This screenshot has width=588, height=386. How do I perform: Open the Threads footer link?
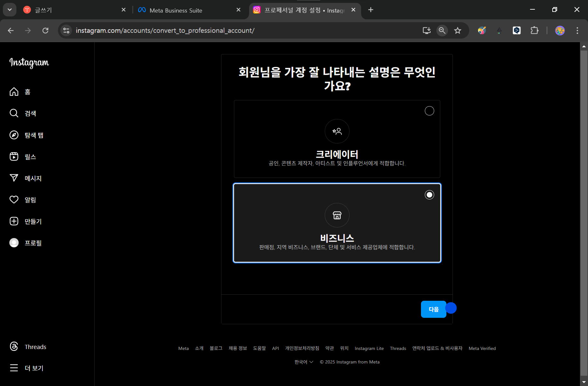click(398, 348)
